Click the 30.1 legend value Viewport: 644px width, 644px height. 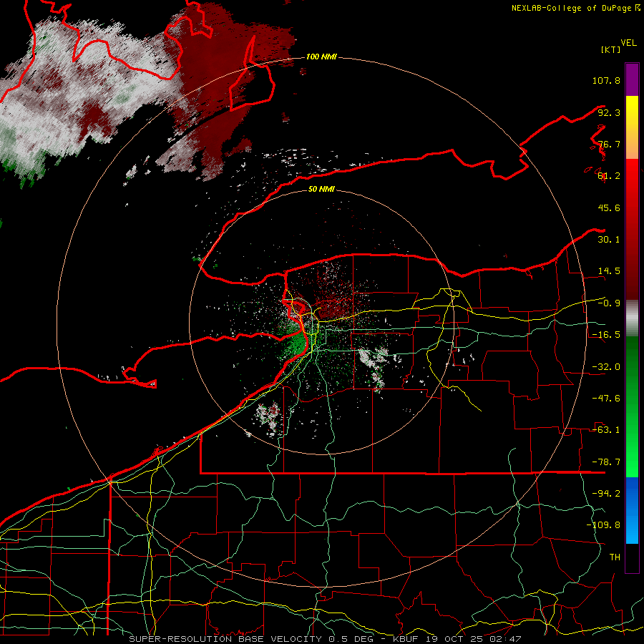pos(609,240)
